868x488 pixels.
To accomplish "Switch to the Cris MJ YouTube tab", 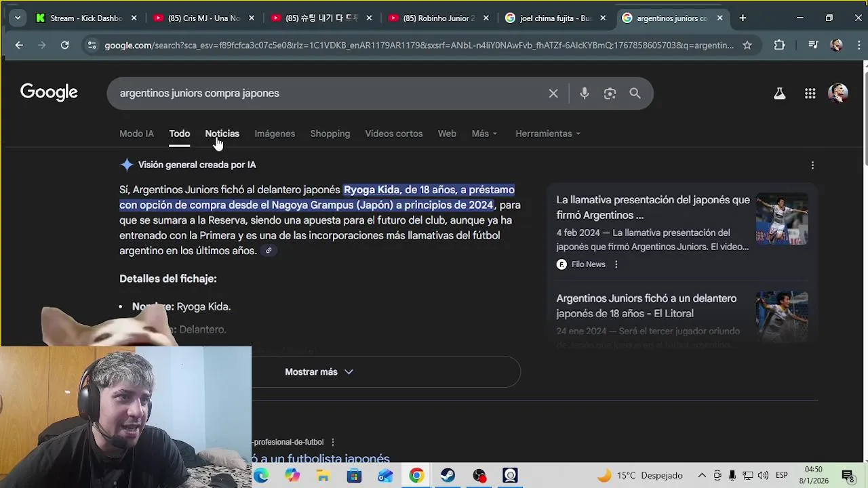I will [204, 18].
